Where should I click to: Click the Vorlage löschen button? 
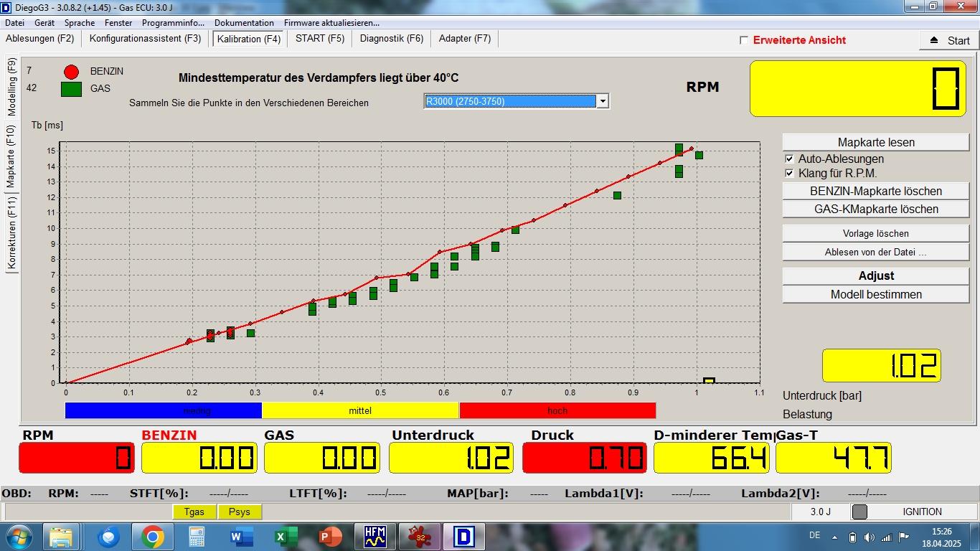tap(876, 233)
